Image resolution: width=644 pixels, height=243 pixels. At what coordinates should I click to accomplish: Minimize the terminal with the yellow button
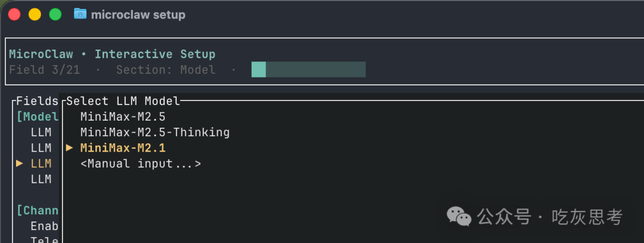click(35, 14)
